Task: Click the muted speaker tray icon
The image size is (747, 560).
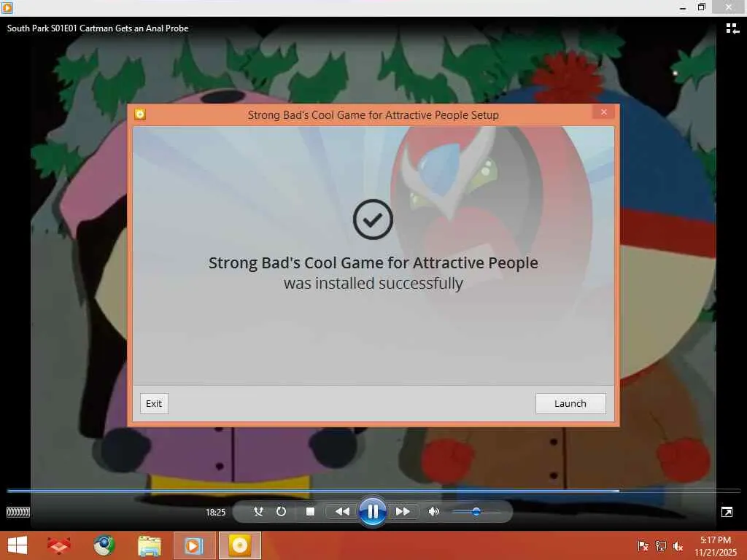Action: coord(678,546)
